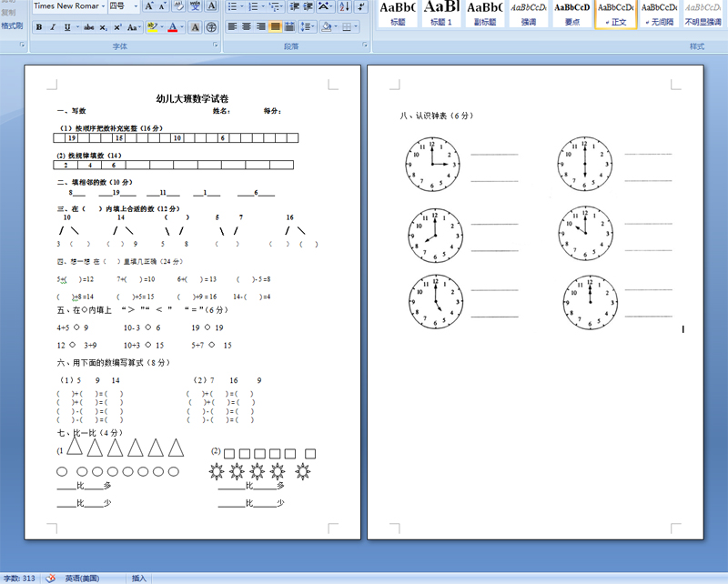
Task: Select the 正文 style
Action: tap(616, 14)
